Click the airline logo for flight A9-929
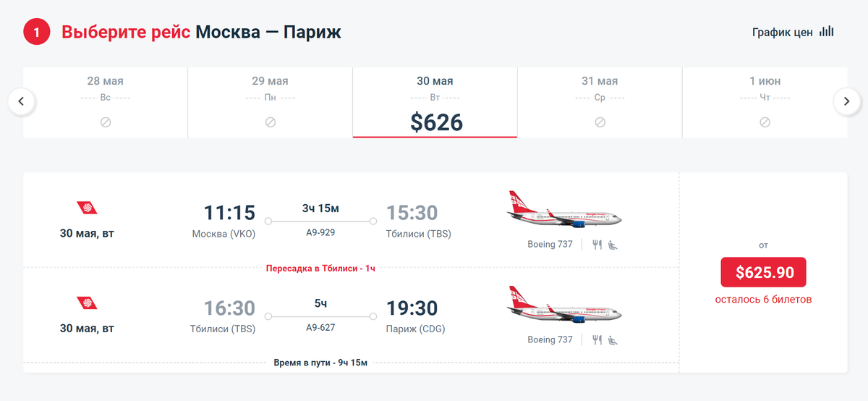 coord(87,208)
